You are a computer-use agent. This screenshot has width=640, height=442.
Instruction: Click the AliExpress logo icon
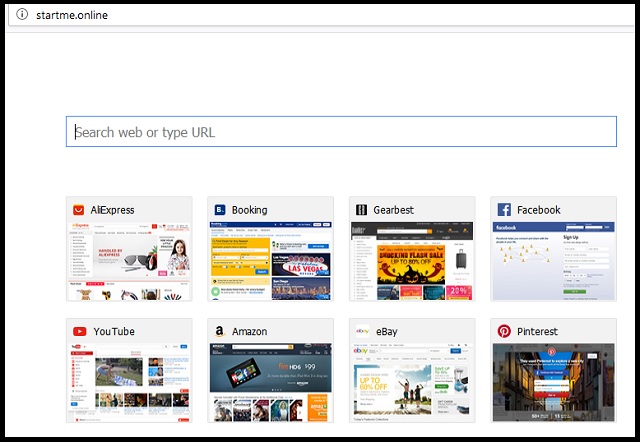pos(78,210)
